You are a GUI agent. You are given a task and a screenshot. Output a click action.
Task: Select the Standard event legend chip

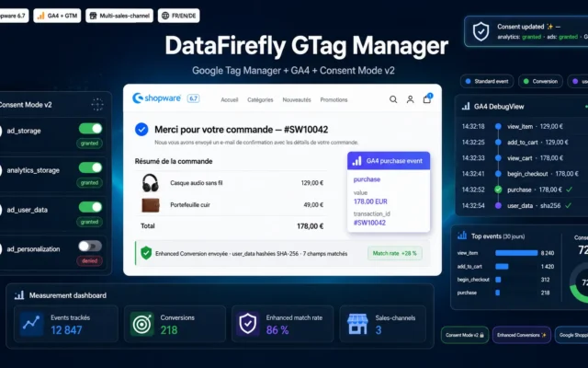tap(487, 82)
